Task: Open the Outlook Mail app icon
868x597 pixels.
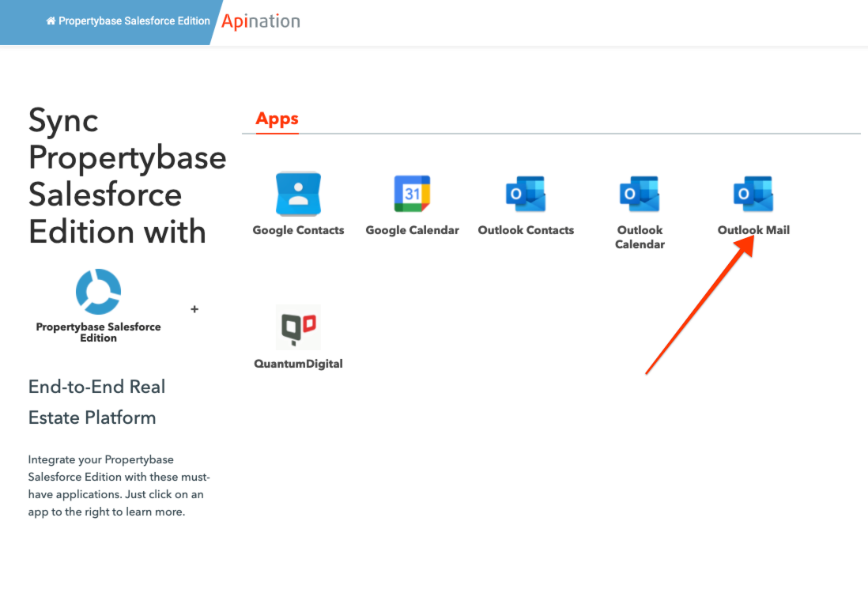Action: click(753, 194)
